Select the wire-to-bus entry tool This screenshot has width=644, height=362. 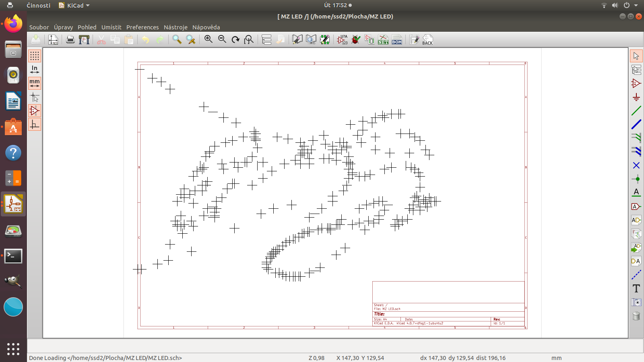coord(636,138)
